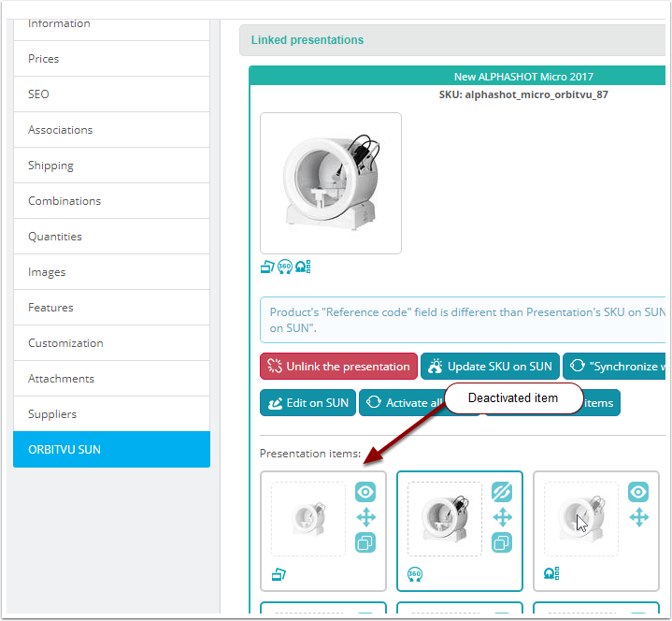Open the Combinations tab
The image size is (672, 621).
click(x=111, y=201)
